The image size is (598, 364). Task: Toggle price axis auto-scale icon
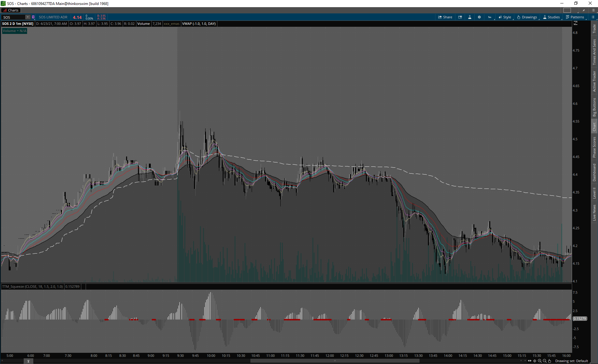(576, 23)
